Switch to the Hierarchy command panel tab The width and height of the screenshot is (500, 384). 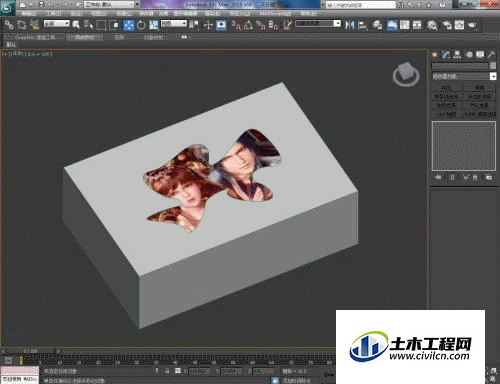[457, 55]
